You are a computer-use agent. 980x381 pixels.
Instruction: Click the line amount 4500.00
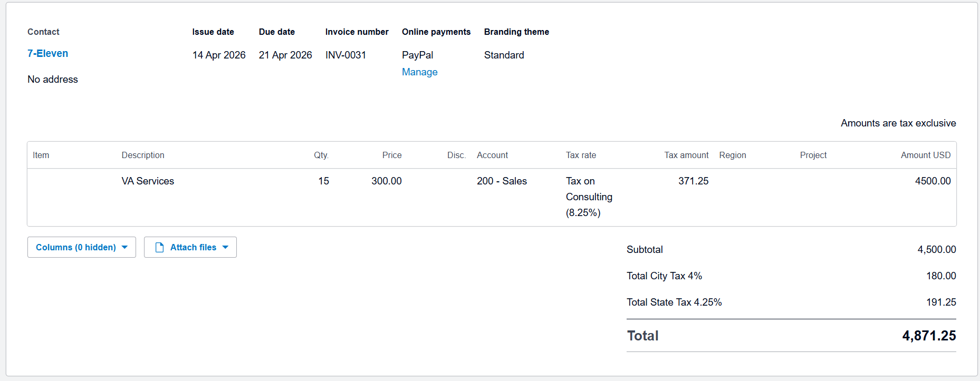click(x=933, y=181)
